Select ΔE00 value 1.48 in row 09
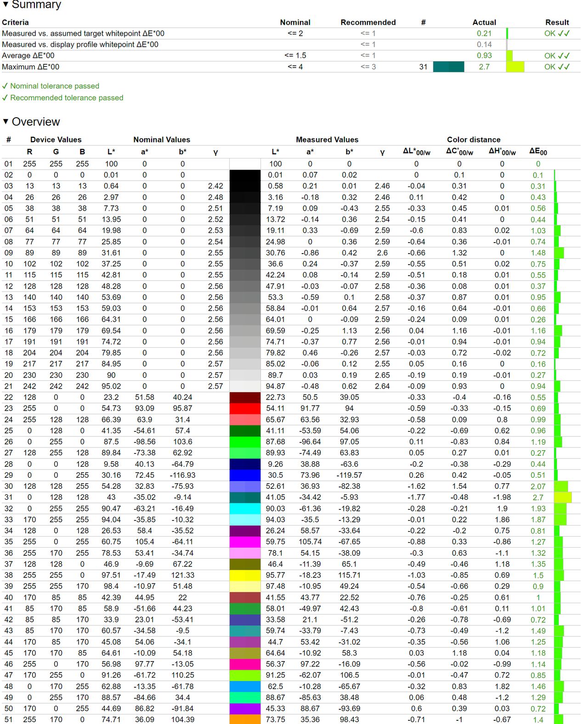This screenshot has height=724, width=588. point(538,253)
